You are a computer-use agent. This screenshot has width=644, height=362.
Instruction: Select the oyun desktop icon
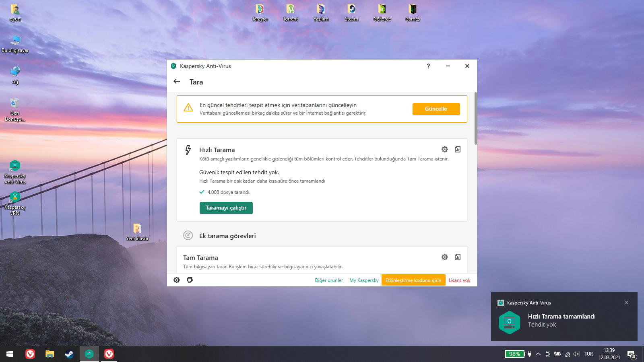click(15, 13)
